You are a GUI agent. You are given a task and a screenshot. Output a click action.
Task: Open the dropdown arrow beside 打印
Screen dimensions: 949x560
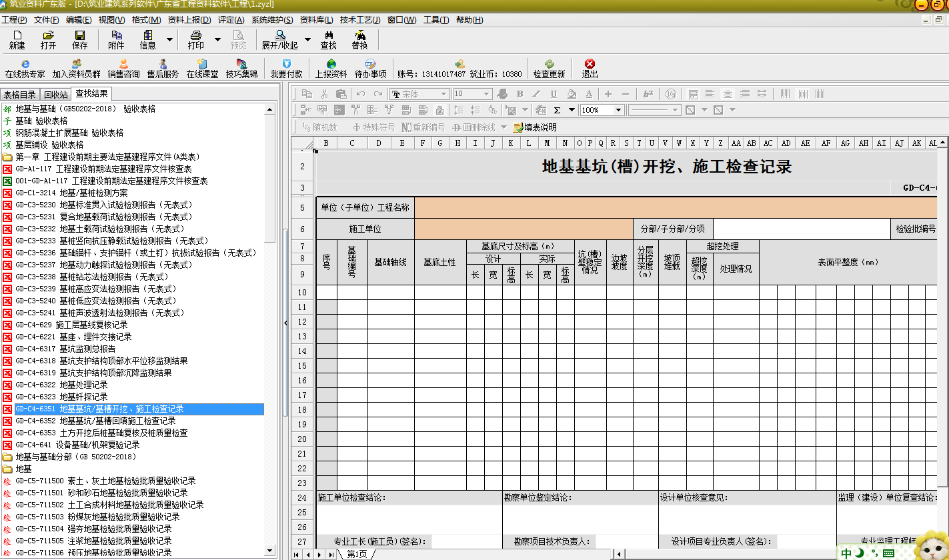point(217,40)
